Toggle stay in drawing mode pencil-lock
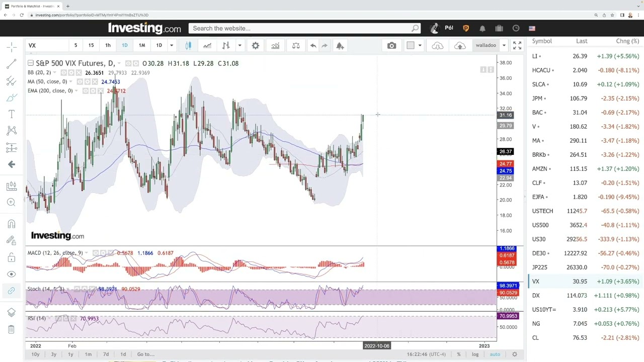Screen dimensions: 644x362 11,241
